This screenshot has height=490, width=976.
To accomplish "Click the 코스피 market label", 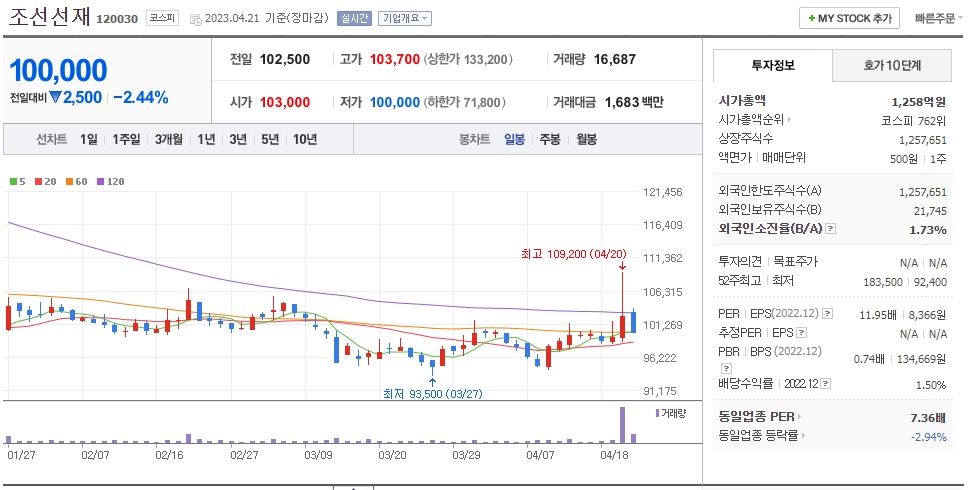I will click(162, 18).
